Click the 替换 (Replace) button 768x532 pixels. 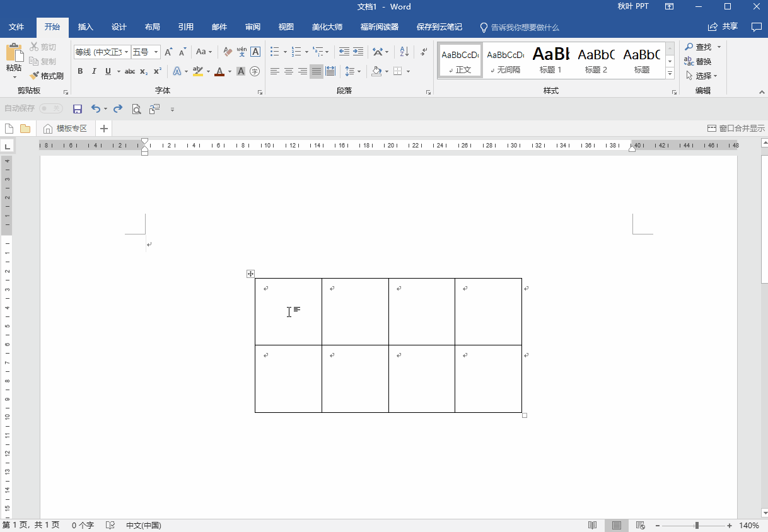click(698, 61)
